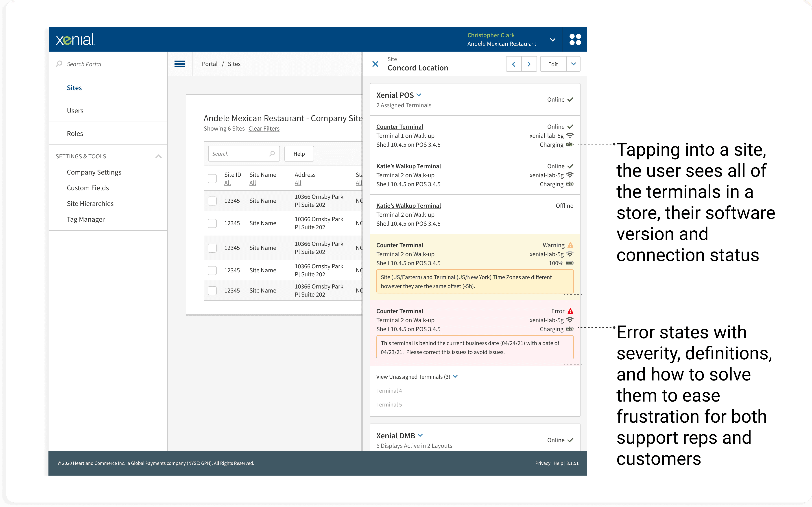Click the orange Warning triangle icon
The width and height of the screenshot is (812, 507).
[570, 245]
